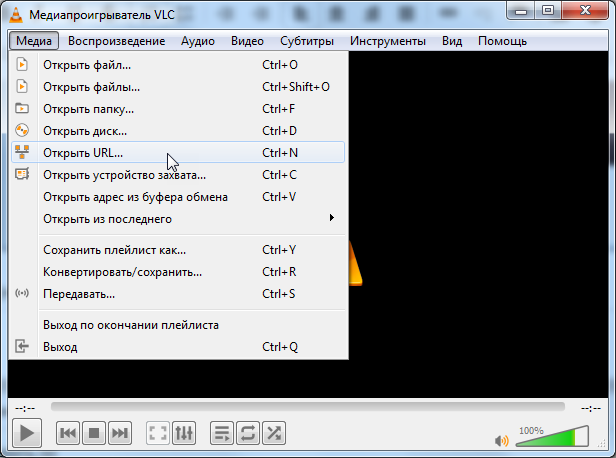The width and height of the screenshot is (616, 458).
Task: Choose Открыть файлы... menu entry
Action: 178,86
